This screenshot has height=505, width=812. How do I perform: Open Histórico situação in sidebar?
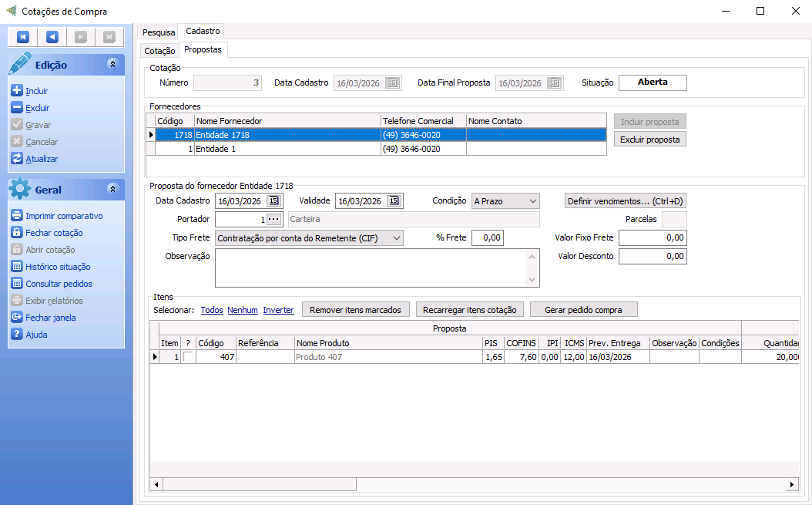tap(58, 267)
